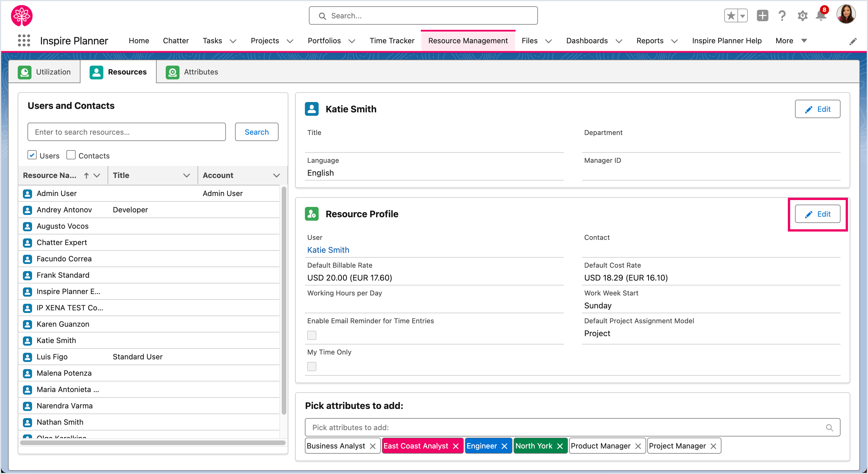Click Edit on Katie Smith card
Screen dimensions: 868x474
(x=817, y=109)
